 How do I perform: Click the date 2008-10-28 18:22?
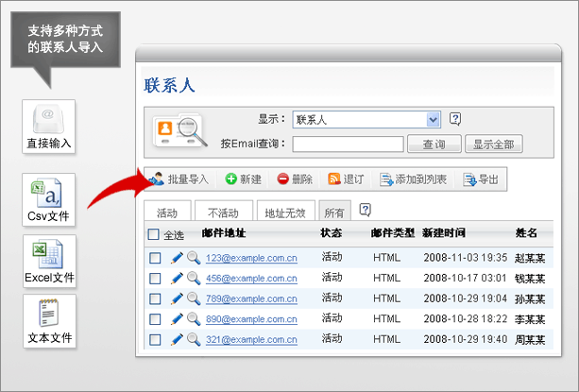click(466, 318)
